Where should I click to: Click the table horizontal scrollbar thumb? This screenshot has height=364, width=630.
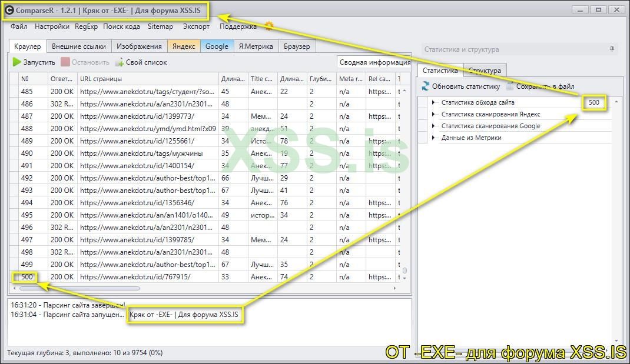click(x=79, y=288)
